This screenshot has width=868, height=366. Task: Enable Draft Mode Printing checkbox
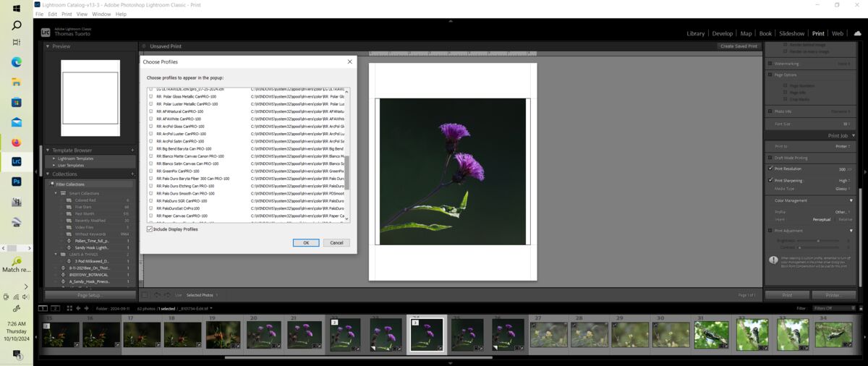coord(770,158)
